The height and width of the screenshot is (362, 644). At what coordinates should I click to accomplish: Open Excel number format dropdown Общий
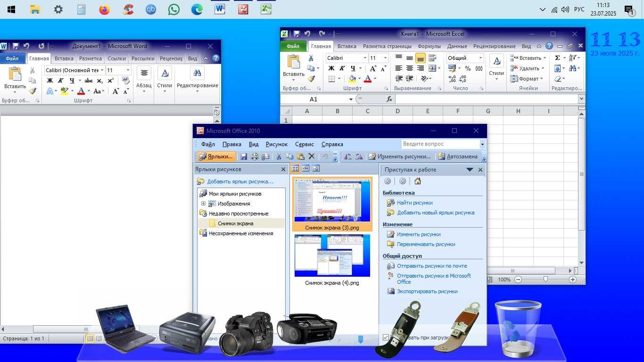480,58
